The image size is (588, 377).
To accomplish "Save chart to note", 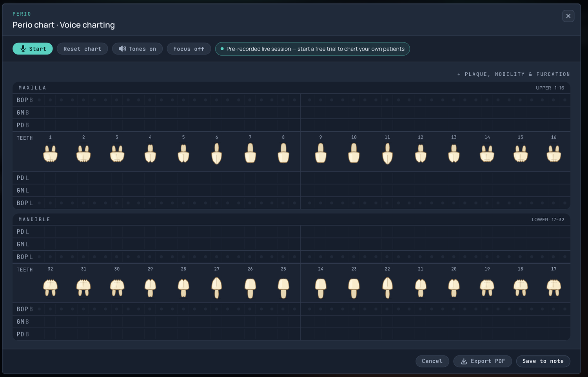I will [x=543, y=361].
